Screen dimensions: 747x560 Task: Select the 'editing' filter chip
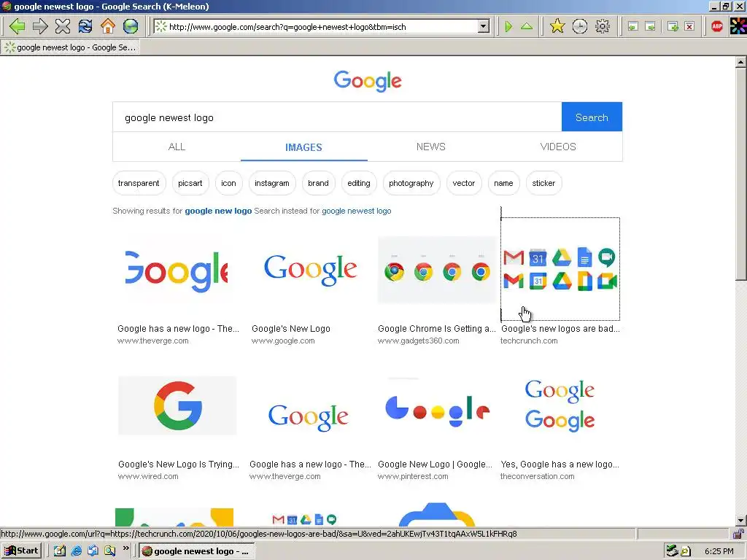point(359,183)
